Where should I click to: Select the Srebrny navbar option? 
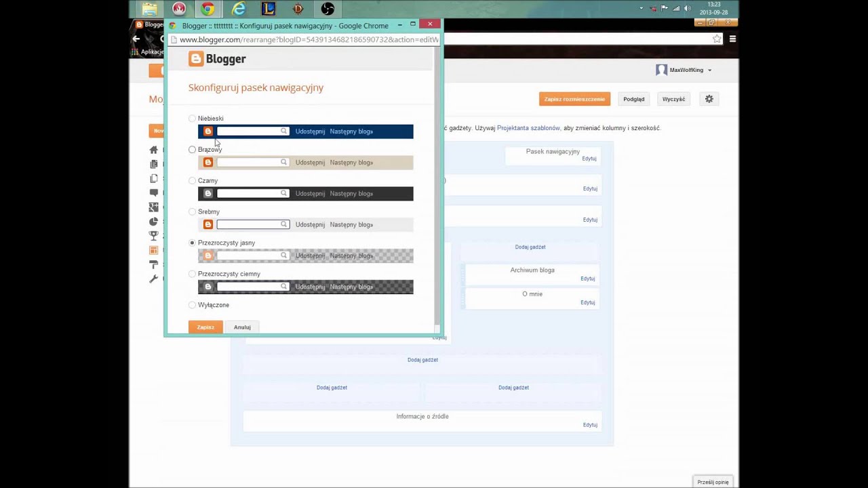(x=192, y=212)
